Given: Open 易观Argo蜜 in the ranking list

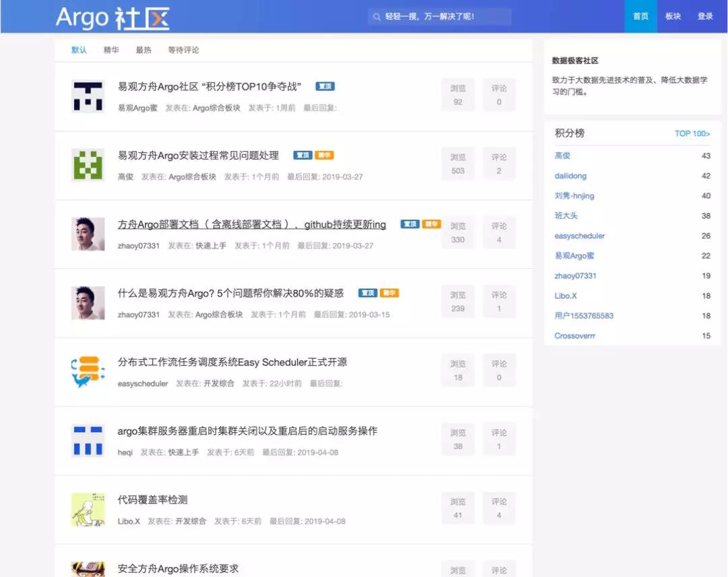Looking at the screenshot, I should point(574,255).
